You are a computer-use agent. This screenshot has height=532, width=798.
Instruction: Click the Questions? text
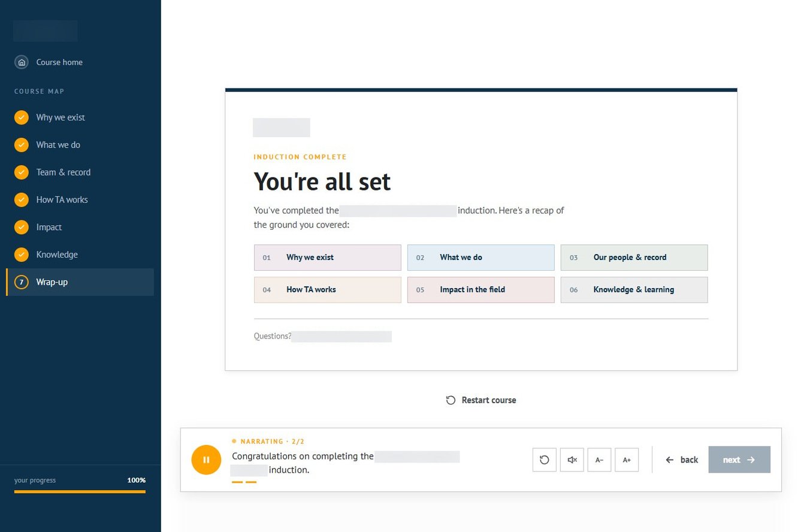(x=273, y=336)
